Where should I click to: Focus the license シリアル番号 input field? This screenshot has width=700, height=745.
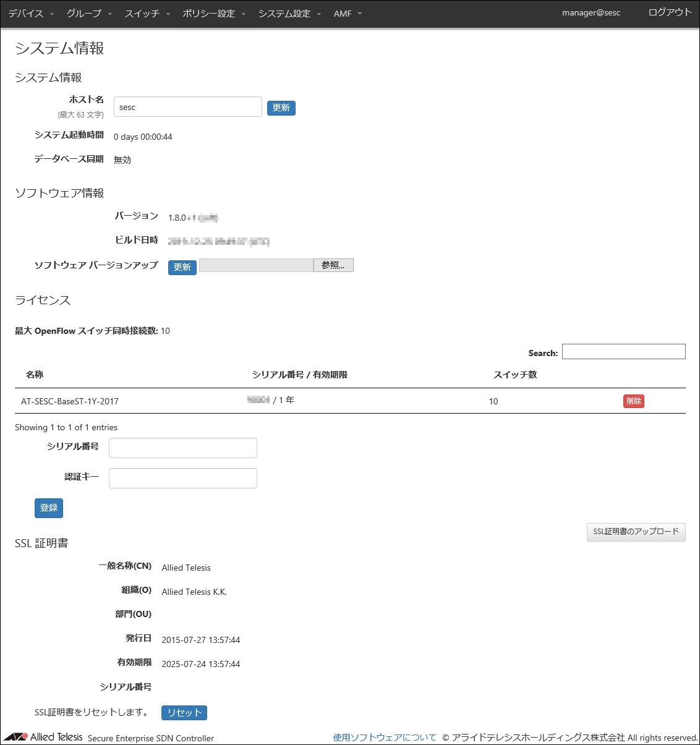(x=183, y=448)
